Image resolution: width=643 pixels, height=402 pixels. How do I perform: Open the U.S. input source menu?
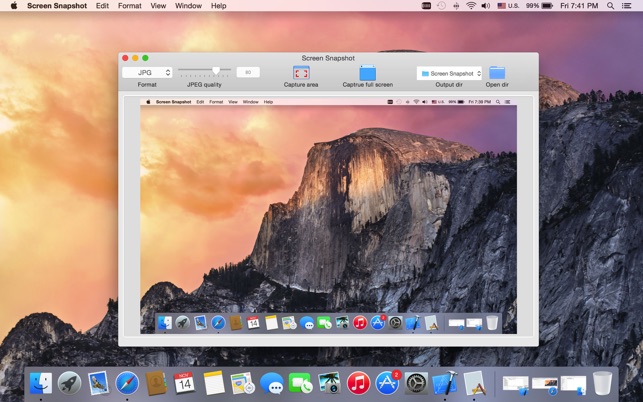[508, 6]
